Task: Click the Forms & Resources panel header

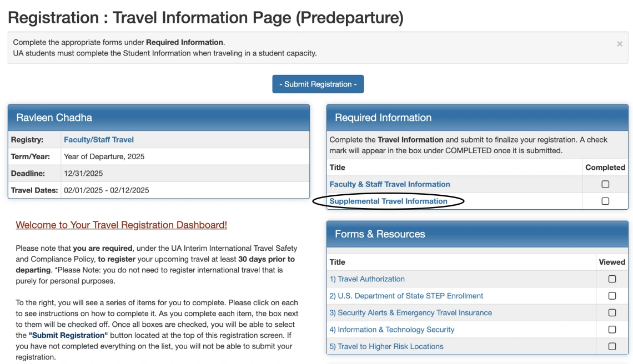Action: [477, 234]
